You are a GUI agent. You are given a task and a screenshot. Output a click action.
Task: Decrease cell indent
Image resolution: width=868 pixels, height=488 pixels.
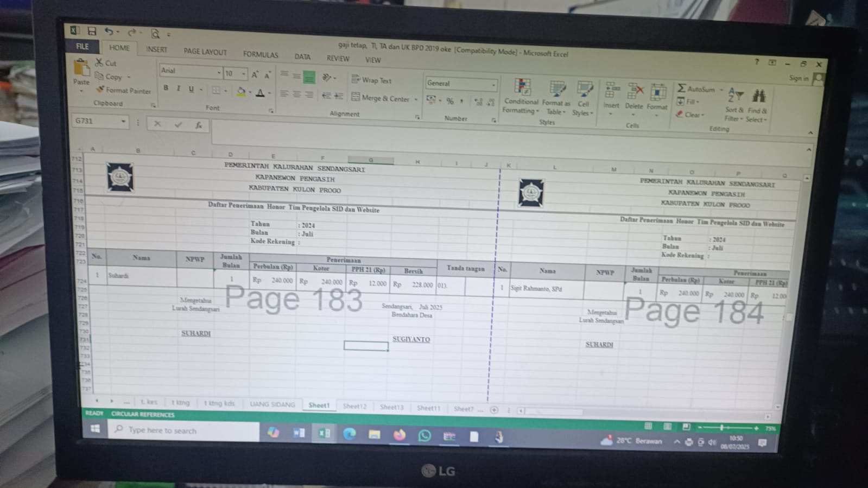(326, 96)
